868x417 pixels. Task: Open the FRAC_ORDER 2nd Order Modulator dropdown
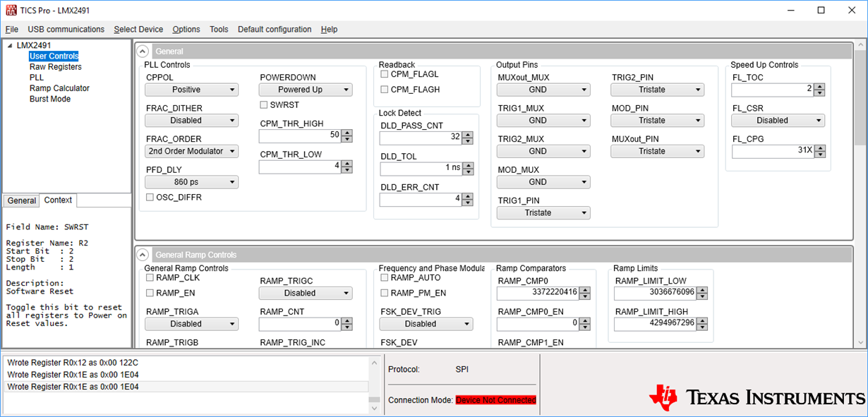click(x=192, y=151)
